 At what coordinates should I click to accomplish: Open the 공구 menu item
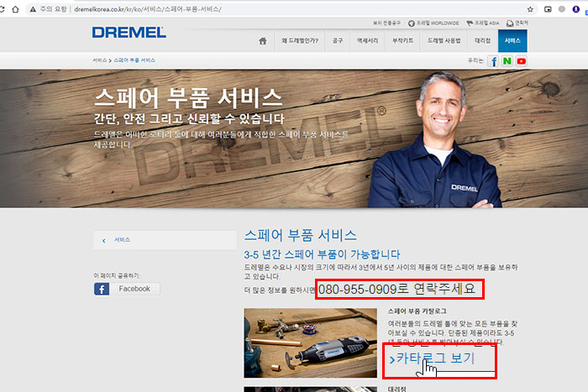338,41
